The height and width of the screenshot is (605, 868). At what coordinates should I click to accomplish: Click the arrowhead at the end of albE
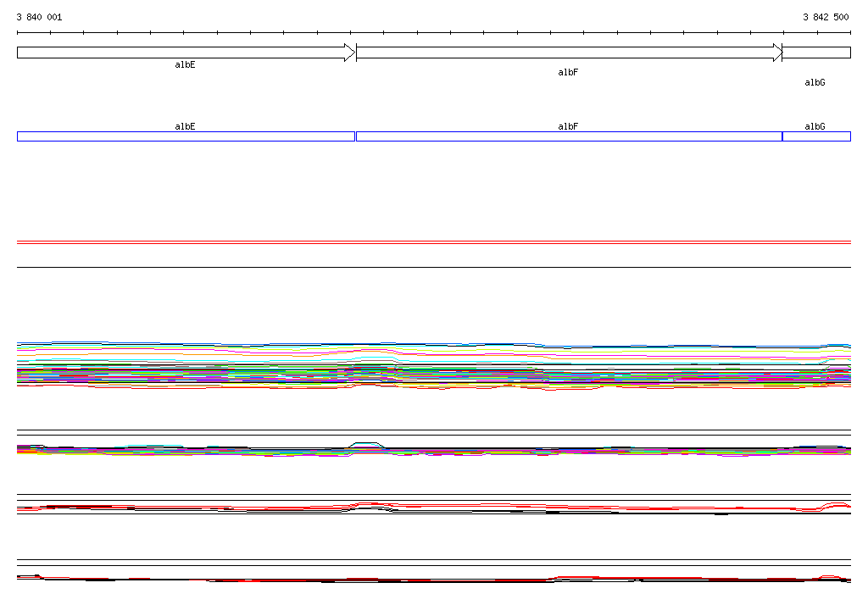[x=348, y=53]
